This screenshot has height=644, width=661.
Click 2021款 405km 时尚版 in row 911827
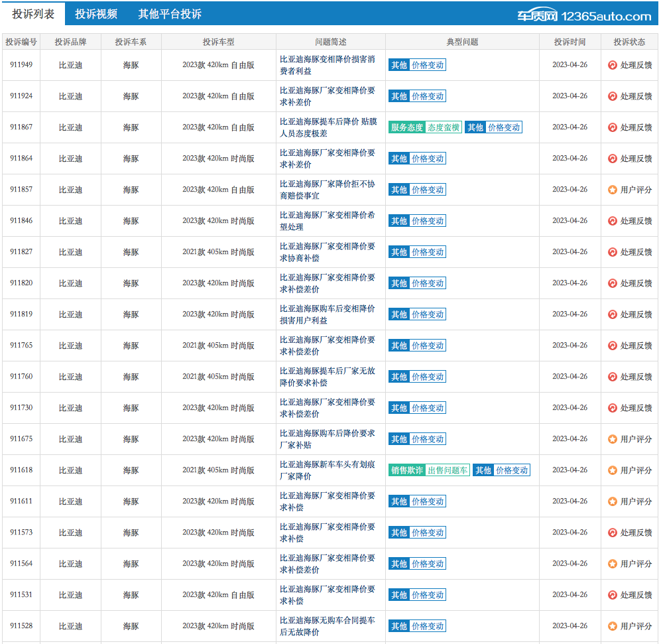click(x=218, y=252)
